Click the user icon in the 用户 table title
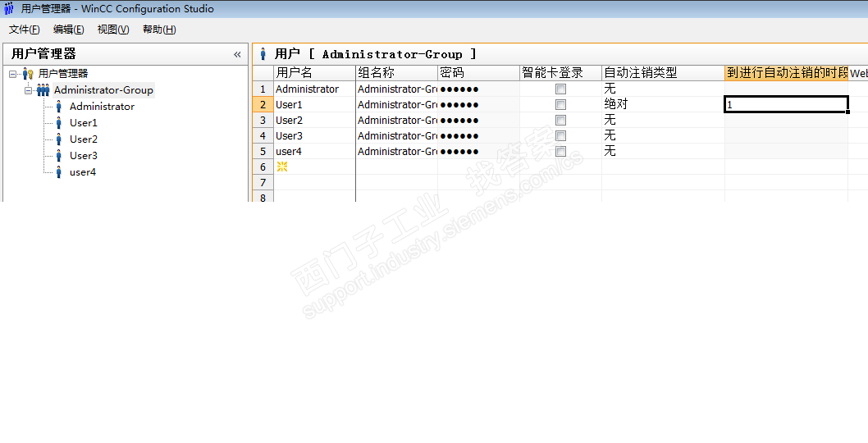This screenshot has height=443, width=868. coord(263,54)
